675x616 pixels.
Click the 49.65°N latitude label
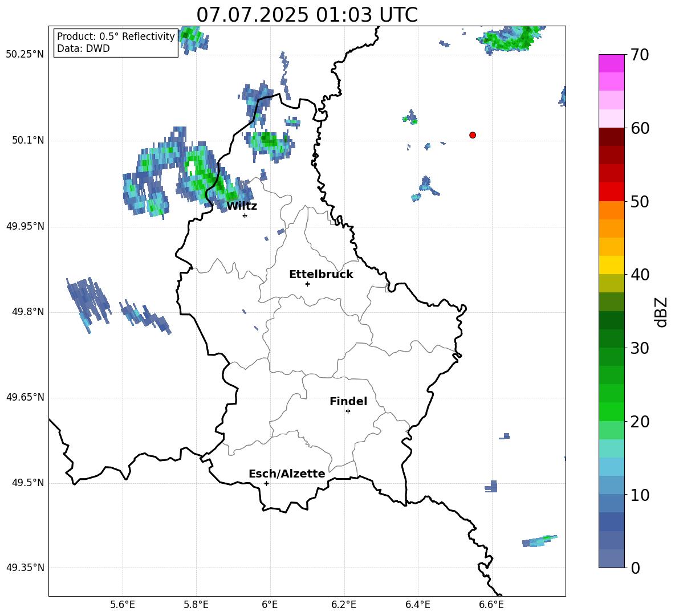point(25,397)
